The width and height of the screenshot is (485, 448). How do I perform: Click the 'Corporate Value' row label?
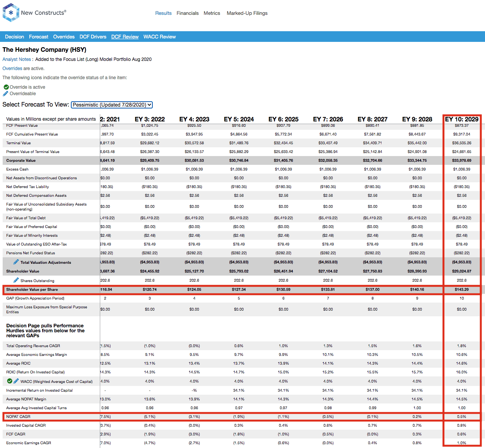click(21, 161)
